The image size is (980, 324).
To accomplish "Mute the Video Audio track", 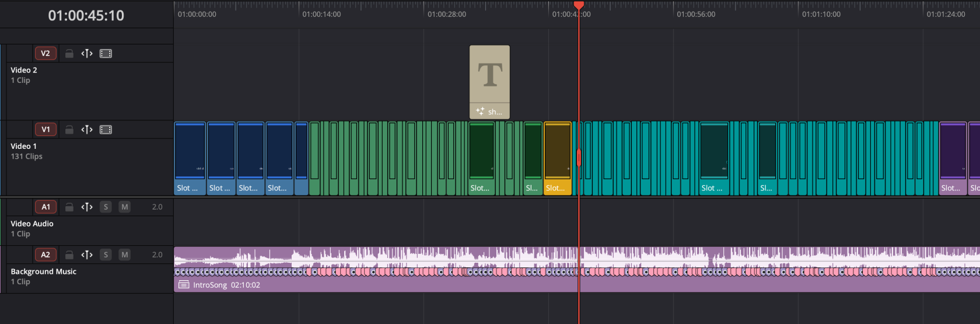I will 124,207.
